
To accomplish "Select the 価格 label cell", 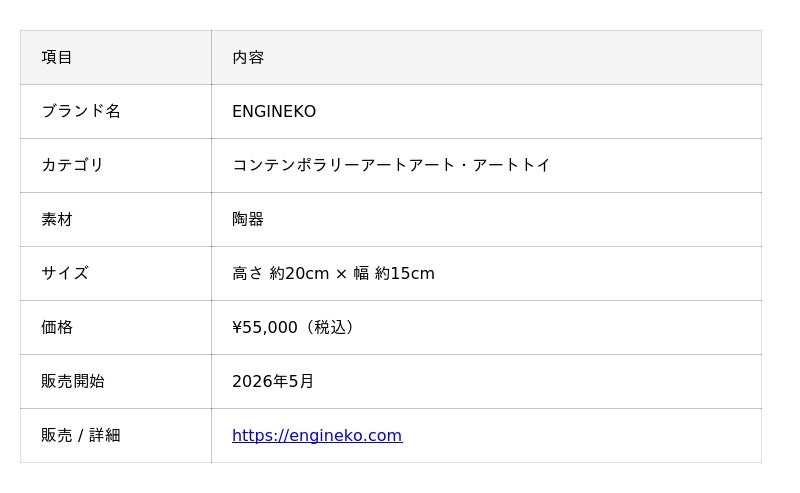I will [116, 328].
